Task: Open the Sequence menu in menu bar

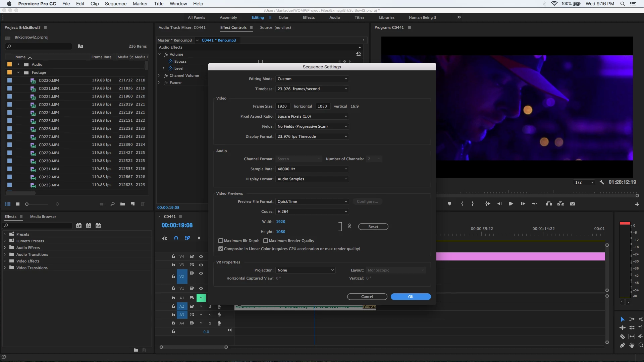Action: [x=115, y=4]
